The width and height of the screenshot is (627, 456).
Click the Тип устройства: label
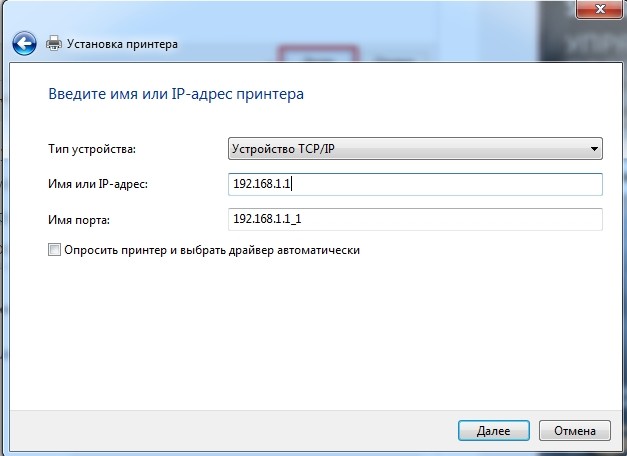click(x=92, y=149)
